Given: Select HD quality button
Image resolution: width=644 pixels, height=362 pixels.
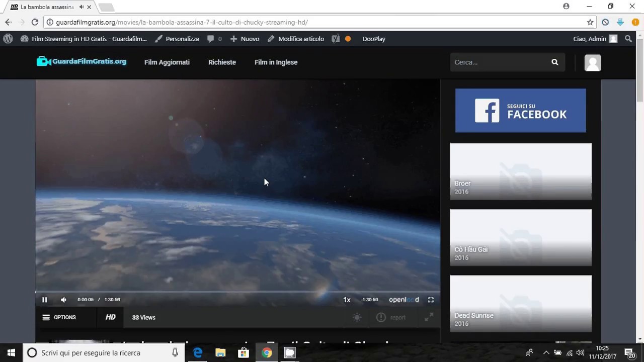Looking at the screenshot, I should pos(110,317).
